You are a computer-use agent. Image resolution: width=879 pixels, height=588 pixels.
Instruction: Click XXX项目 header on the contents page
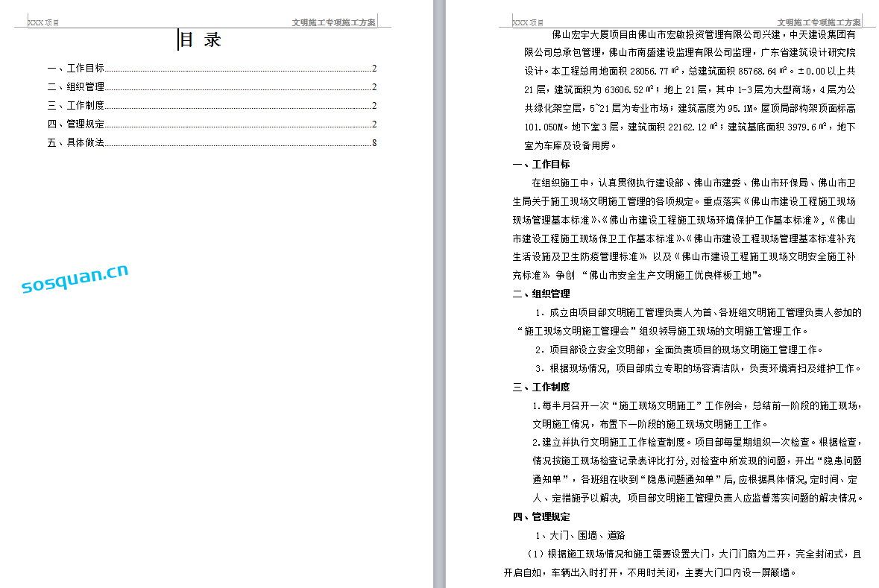pos(43,23)
